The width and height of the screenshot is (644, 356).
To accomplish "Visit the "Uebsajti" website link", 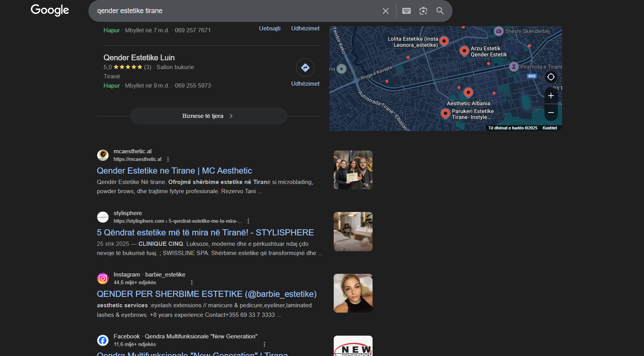I will 270,28.
